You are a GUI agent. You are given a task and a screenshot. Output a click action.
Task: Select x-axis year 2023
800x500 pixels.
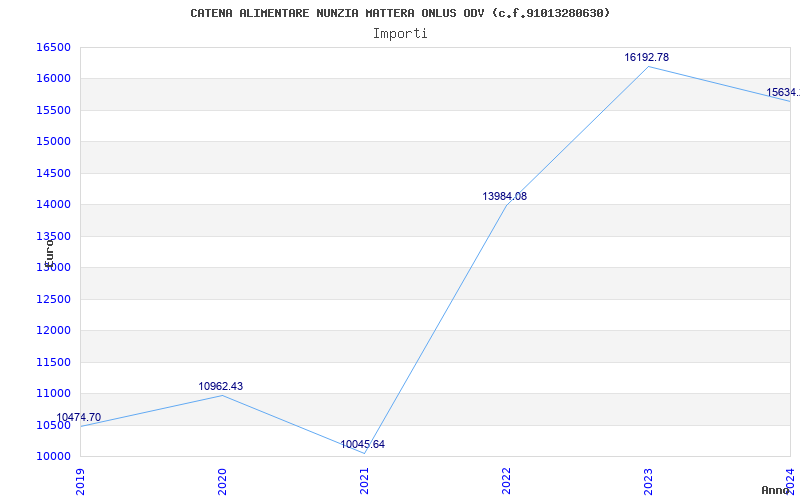(648, 482)
